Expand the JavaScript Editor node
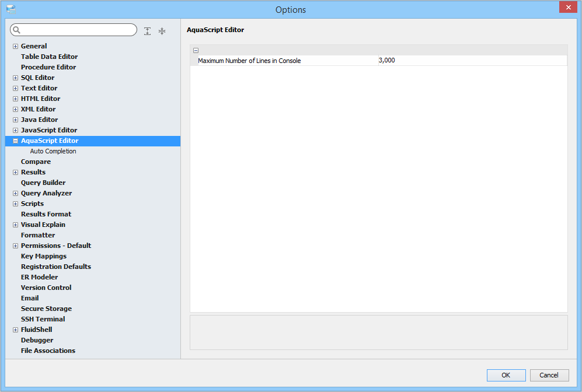 click(15, 131)
